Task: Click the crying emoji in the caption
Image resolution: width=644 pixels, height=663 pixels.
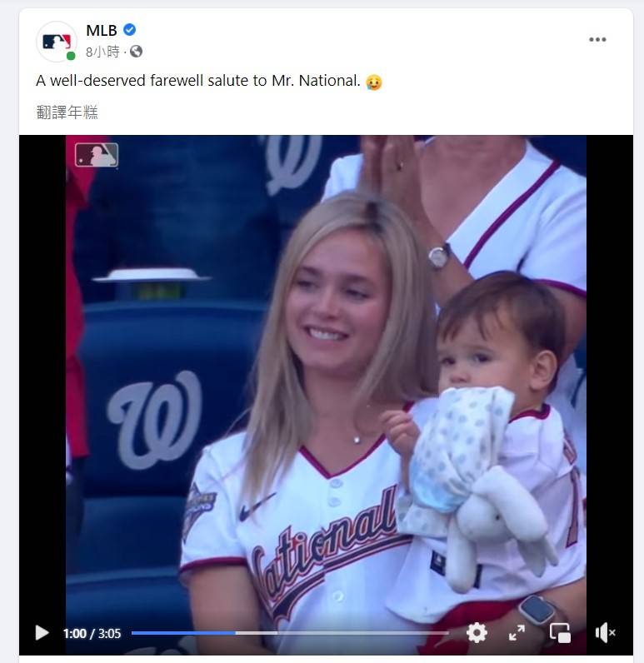Action: tap(374, 82)
